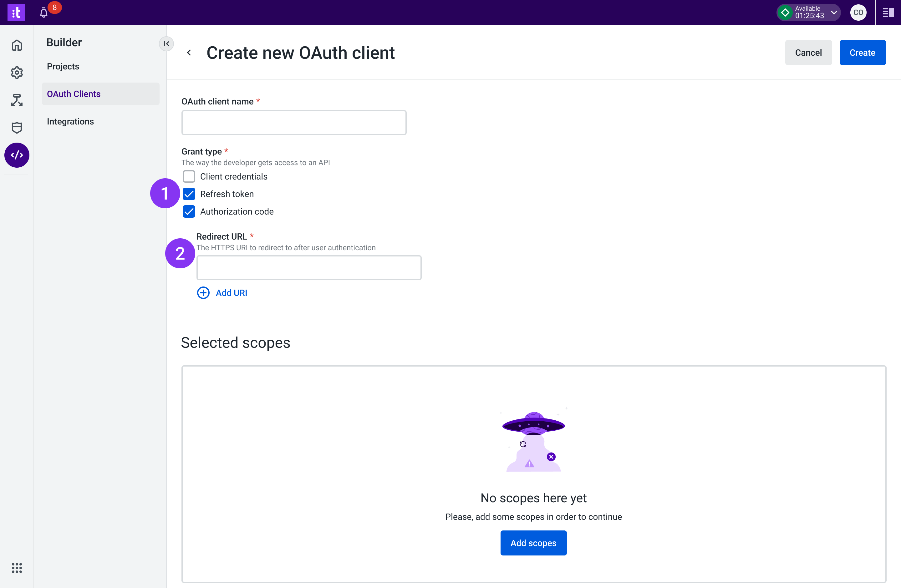Enable the Client credentials checkbox

coord(189,176)
